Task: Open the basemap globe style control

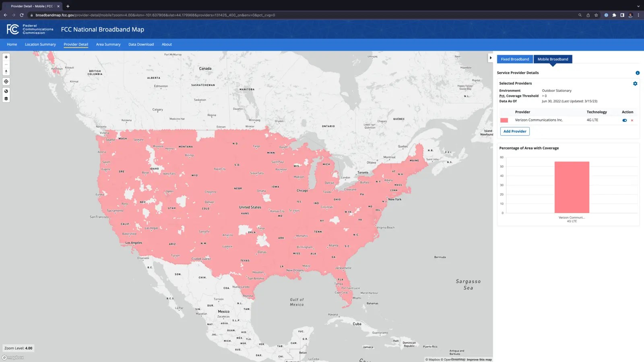Action: tap(6, 90)
